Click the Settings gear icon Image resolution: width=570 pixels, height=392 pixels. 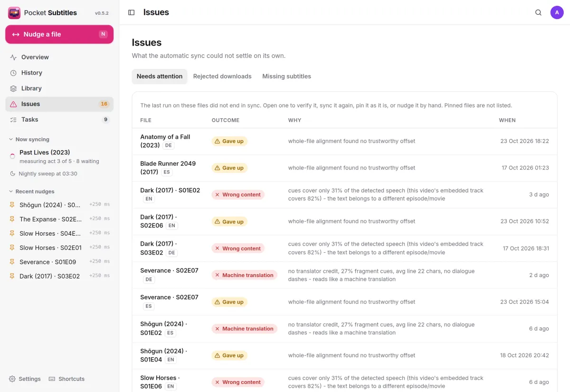point(12,379)
